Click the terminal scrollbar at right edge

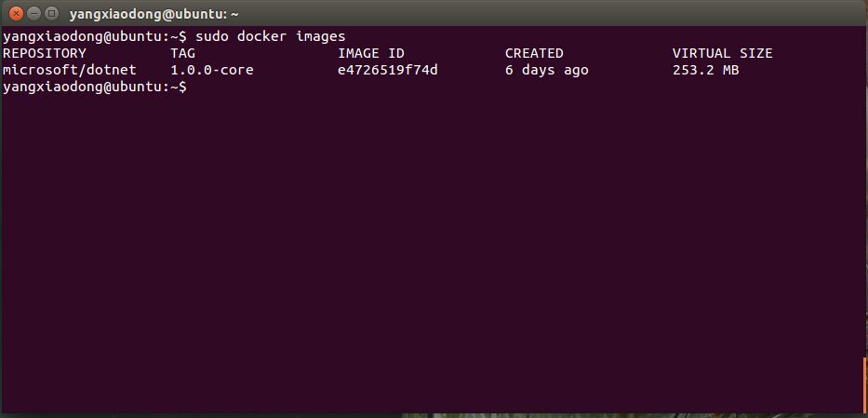[864, 384]
